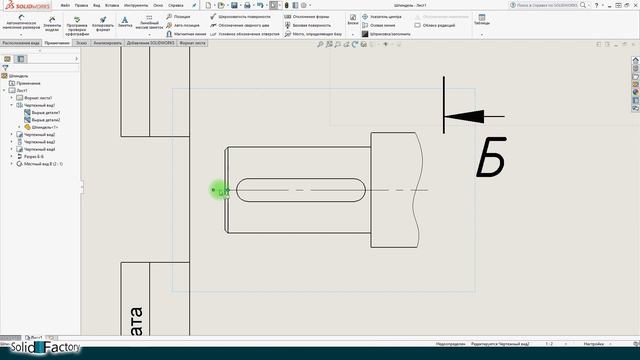Collapse the Чертежный вид1 node

pyautogui.click(x=11, y=105)
